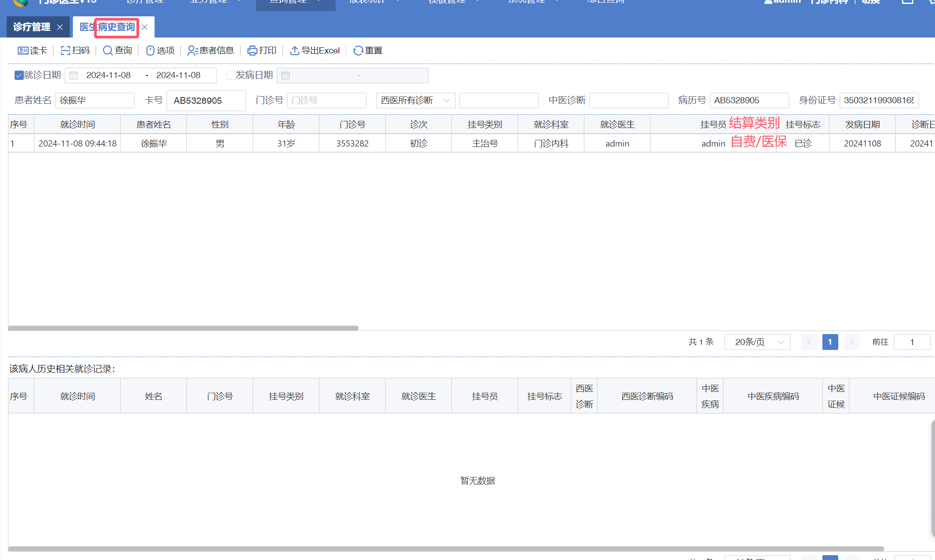
Task: Select the 徐振华 record row
Action: pos(154,144)
